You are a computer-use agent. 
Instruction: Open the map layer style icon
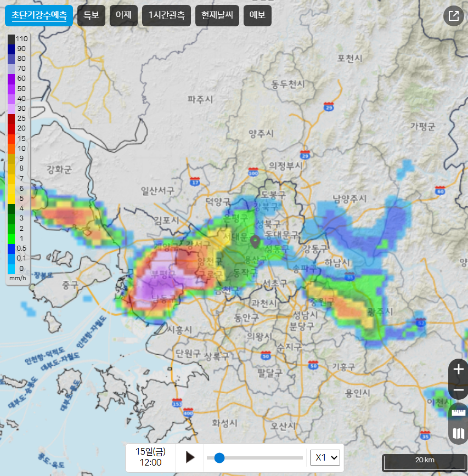tap(459, 434)
